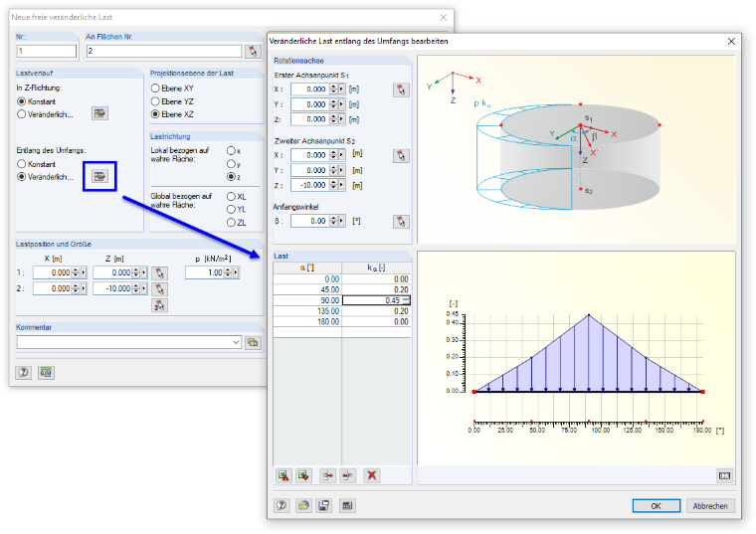The width and height of the screenshot is (756, 534).
Task: Open help in Neue freie veränderliche Last dialog
Action: pyautogui.click(x=23, y=373)
